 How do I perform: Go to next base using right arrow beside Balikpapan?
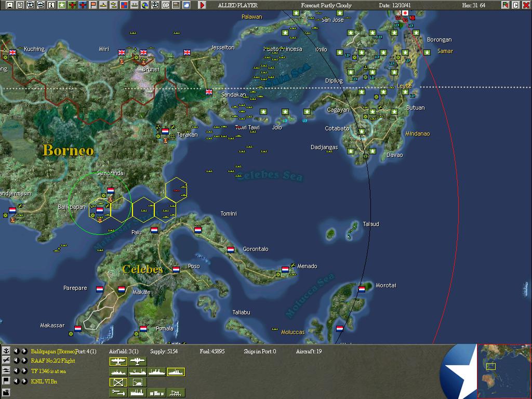click(x=24, y=351)
